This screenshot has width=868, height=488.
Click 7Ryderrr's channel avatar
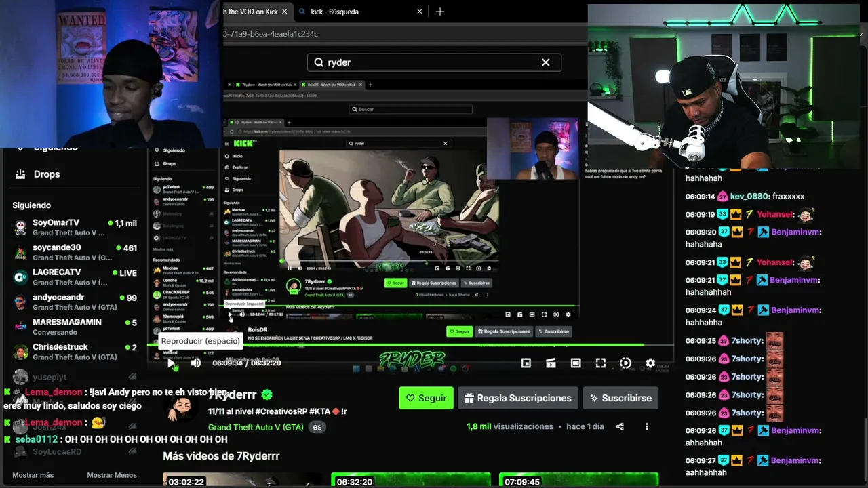pos(180,405)
